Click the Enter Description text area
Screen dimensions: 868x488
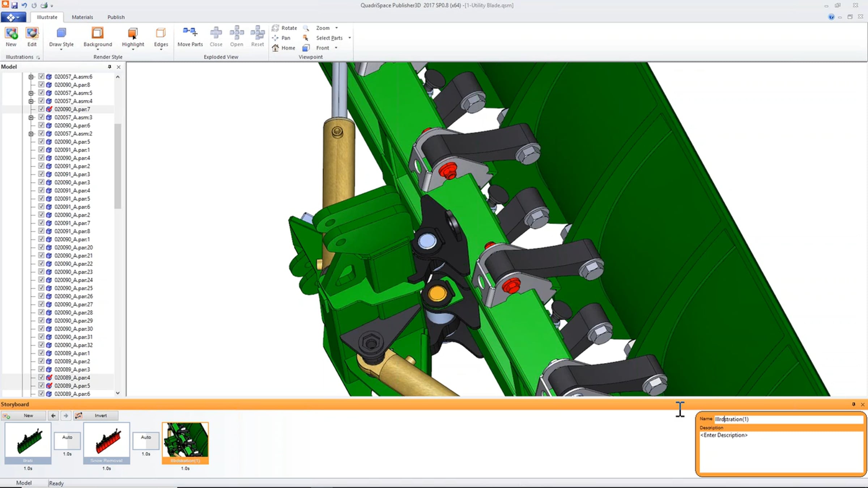tap(781, 452)
